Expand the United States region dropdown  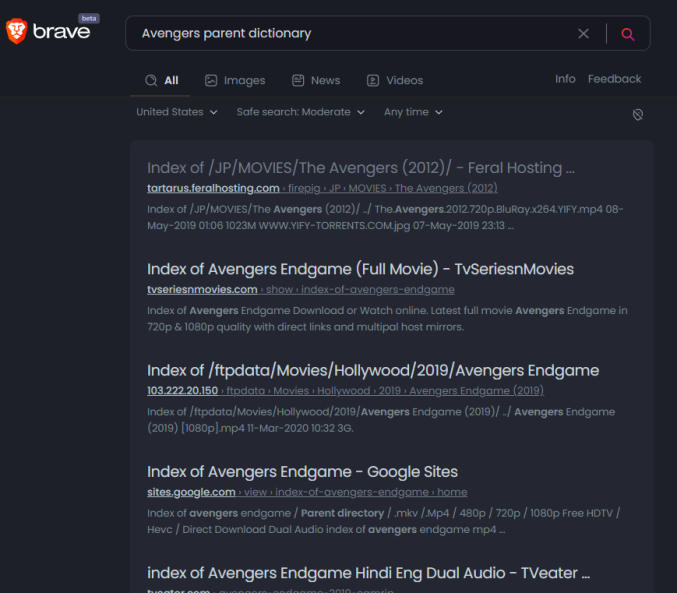click(177, 112)
